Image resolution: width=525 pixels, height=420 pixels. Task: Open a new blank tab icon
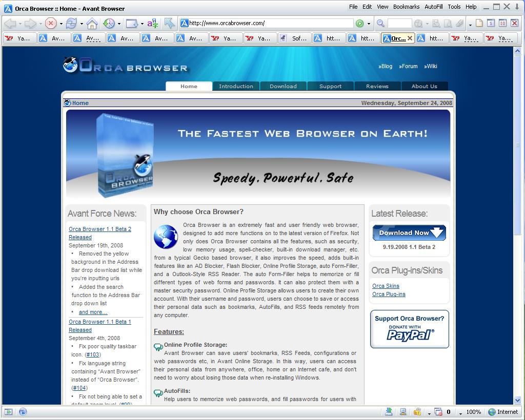(x=479, y=23)
